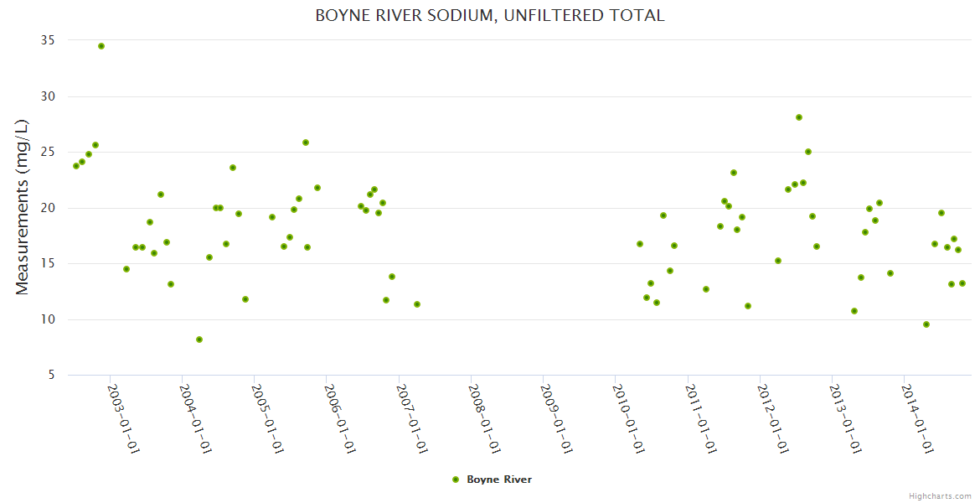
Task: Click the 2011 point near 23 mg/L
Action: point(734,173)
